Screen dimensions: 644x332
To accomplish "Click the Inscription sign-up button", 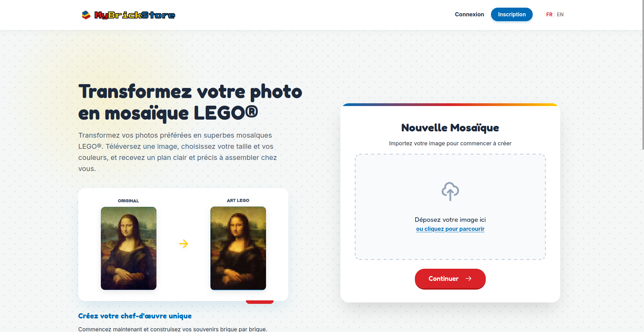I will click(x=512, y=14).
